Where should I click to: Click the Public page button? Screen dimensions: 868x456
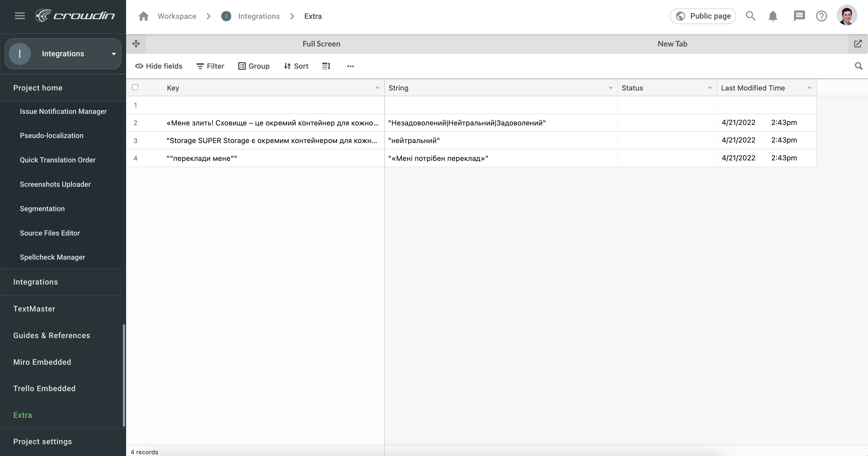[703, 16]
